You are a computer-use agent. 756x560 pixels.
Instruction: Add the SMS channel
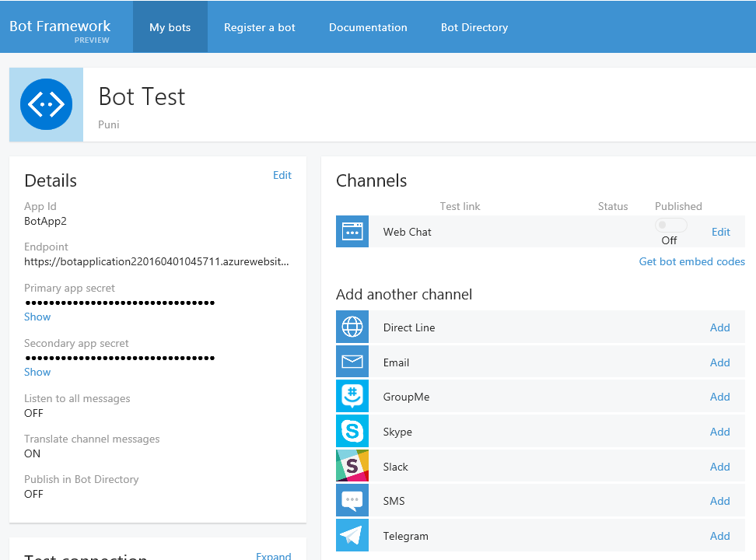tap(720, 501)
